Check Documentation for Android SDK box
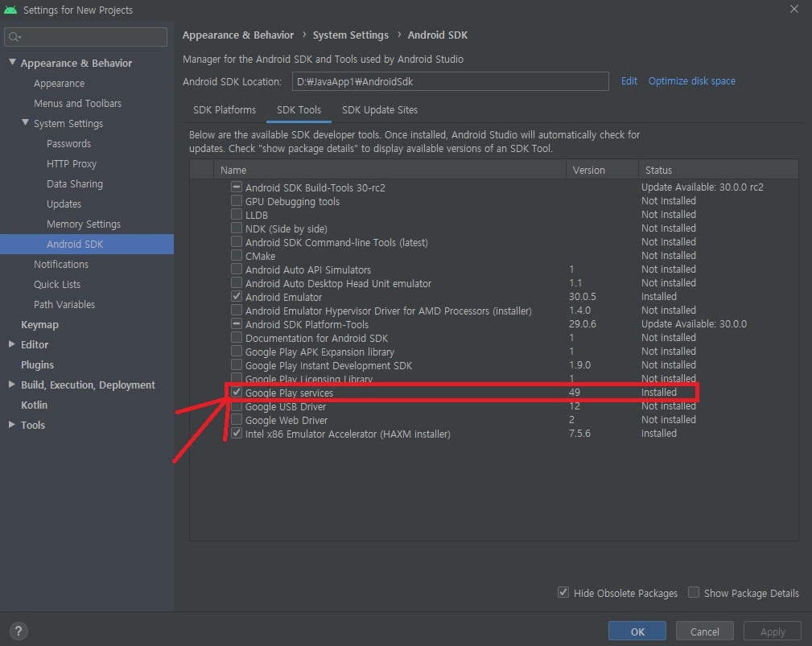 click(x=236, y=338)
